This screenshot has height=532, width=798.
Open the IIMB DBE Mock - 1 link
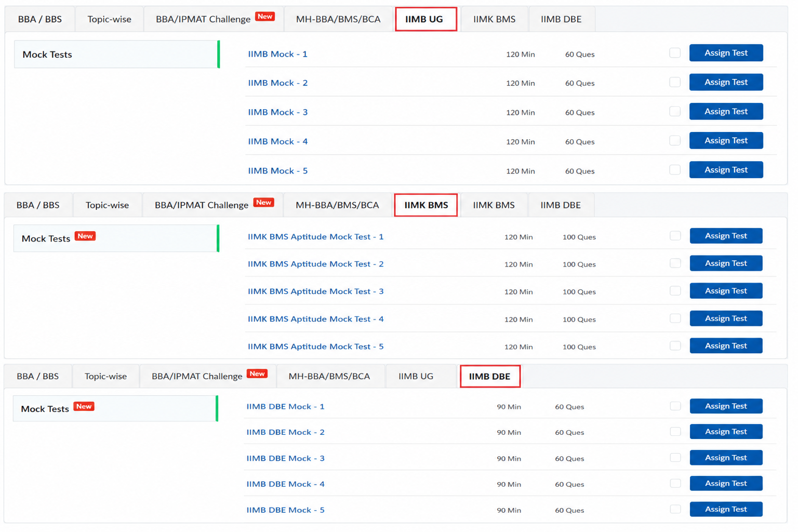click(285, 407)
